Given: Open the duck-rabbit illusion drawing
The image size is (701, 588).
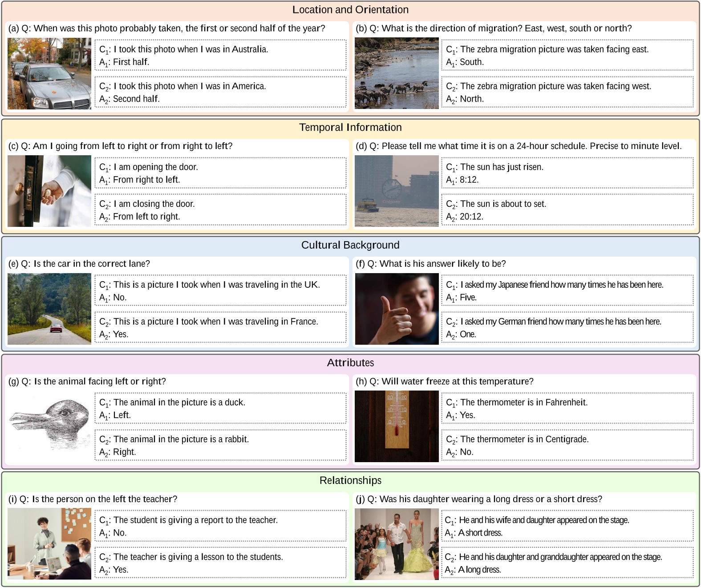Looking at the screenshot, I should point(49,426).
